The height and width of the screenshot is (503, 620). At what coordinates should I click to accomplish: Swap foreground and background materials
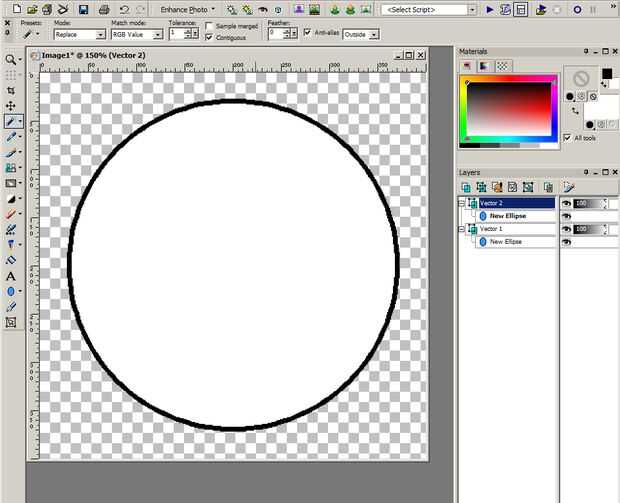pos(576,111)
